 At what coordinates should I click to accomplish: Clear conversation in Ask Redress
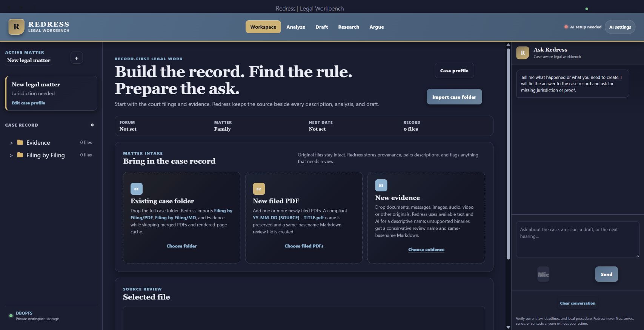pyautogui.click(x=578, y=303)
